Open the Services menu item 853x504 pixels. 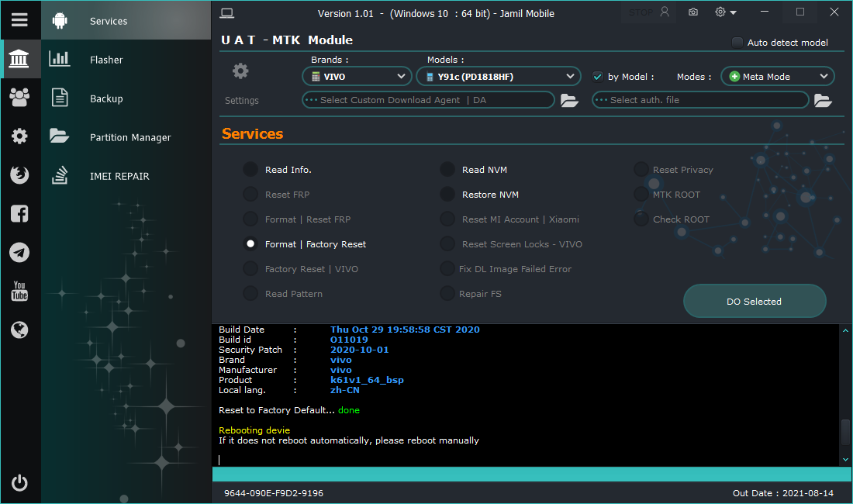coord(126,21)
